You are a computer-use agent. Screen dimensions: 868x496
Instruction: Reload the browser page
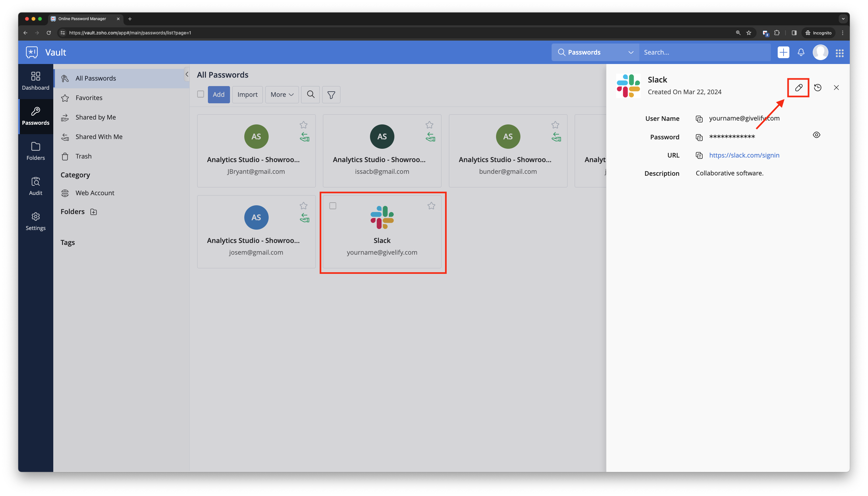[49, 33]
